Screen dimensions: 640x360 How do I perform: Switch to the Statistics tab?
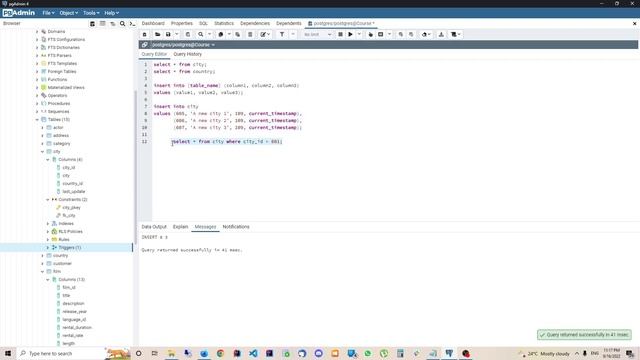(x=224, y=24)
